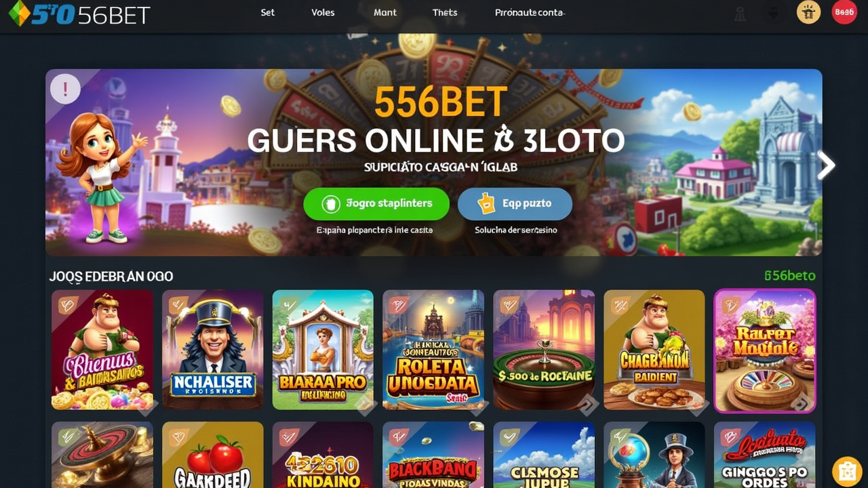Open the Set menu item
Viewport: 868px width, 488px height.
pyautogui.click(x=268, y=12)
